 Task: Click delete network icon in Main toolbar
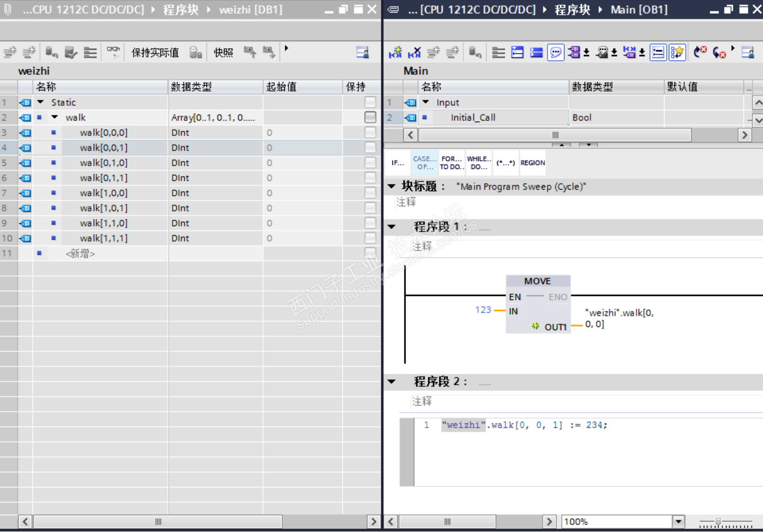415,52
